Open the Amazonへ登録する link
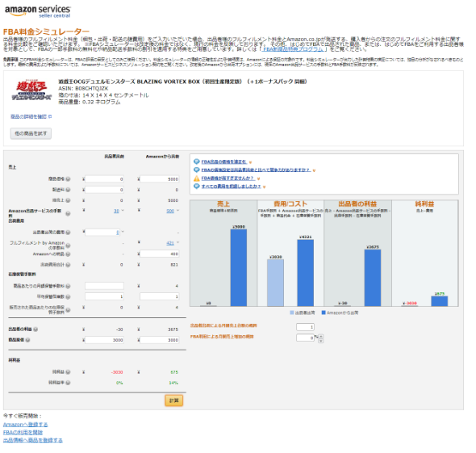The width and height of the screenshot is (476, 453). click(x=26, y=425)
